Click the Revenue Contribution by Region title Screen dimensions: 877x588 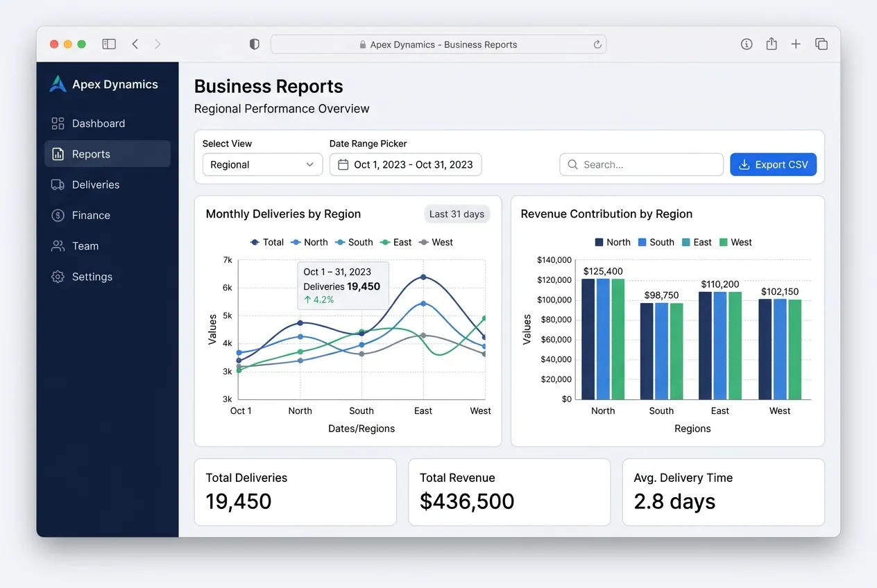pos(606,214)
